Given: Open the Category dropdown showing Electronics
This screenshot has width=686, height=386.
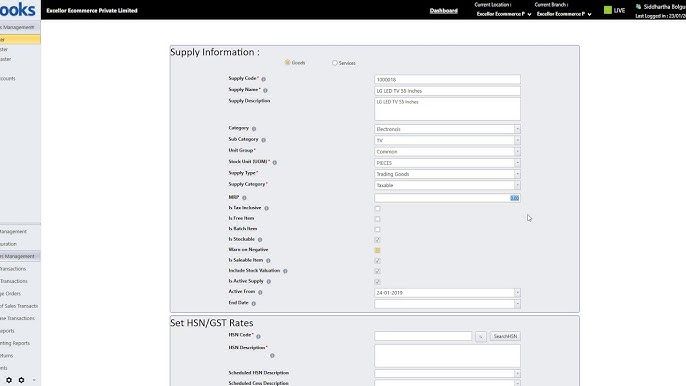Looking at the screenshot, I should click(x=517, y=129).
